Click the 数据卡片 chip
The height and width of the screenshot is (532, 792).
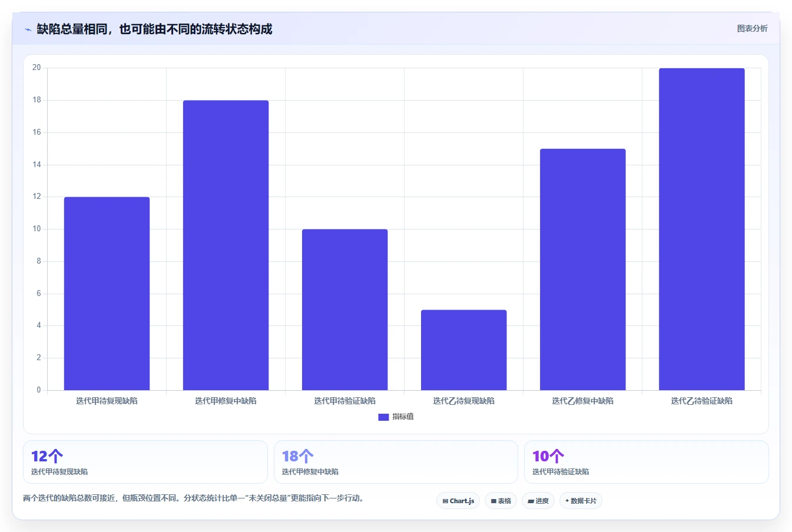pyautogui.click(x=581, y=501)
